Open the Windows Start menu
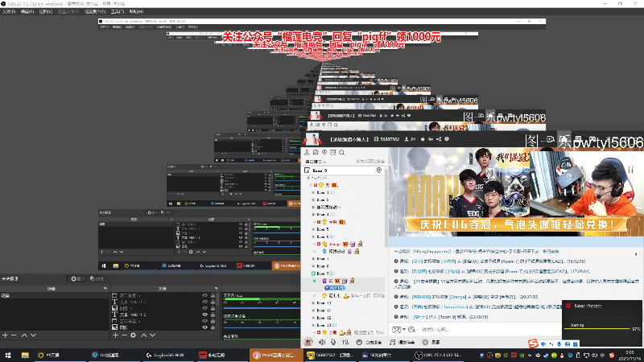Screen dimensions: 644x362 tap(8, 355)
